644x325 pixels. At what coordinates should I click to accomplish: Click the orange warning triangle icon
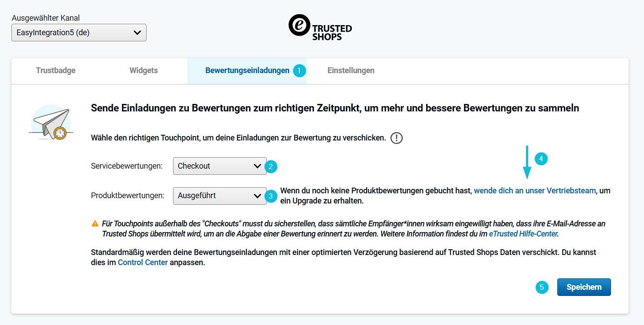tap(95, 223)
